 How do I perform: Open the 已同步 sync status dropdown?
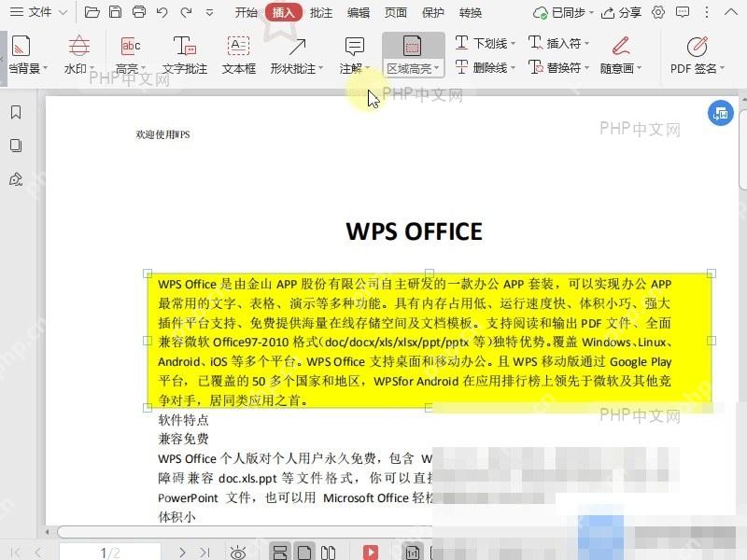click(564, 13)
